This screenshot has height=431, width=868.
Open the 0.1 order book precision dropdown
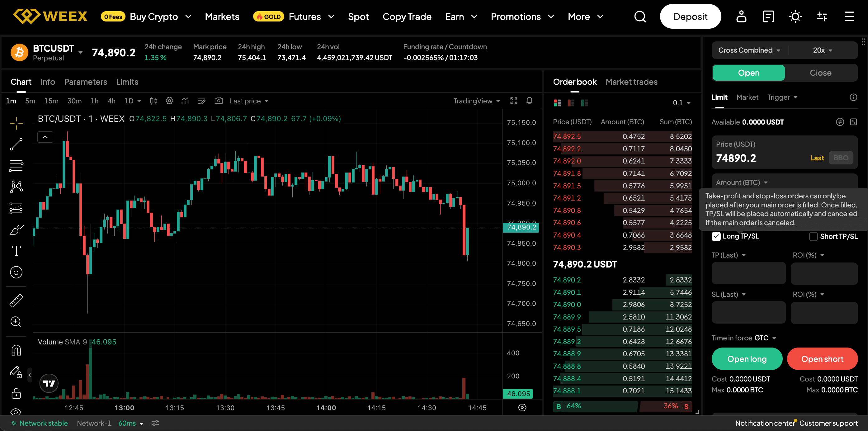pos(681,103)
